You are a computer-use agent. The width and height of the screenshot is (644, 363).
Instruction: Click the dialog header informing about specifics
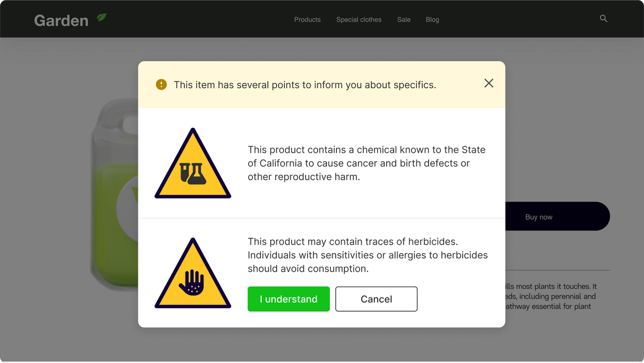click(x=305, y=85)
